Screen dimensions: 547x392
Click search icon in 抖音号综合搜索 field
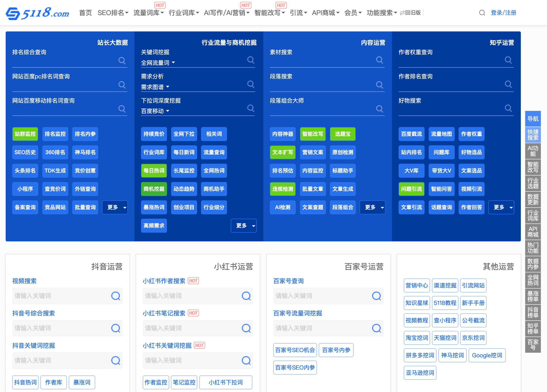coord(116,328)
